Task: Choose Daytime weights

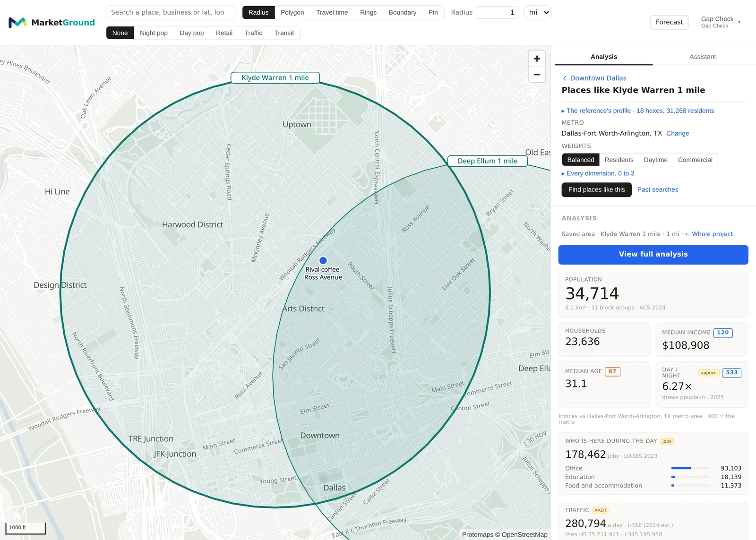Action: coord(656,160)
